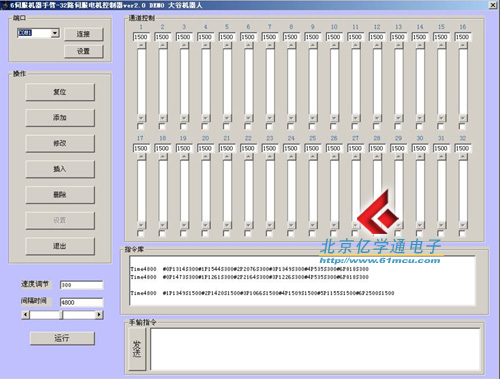
Task: Click the channel 8 value field
Action: [x=291, y=37]
